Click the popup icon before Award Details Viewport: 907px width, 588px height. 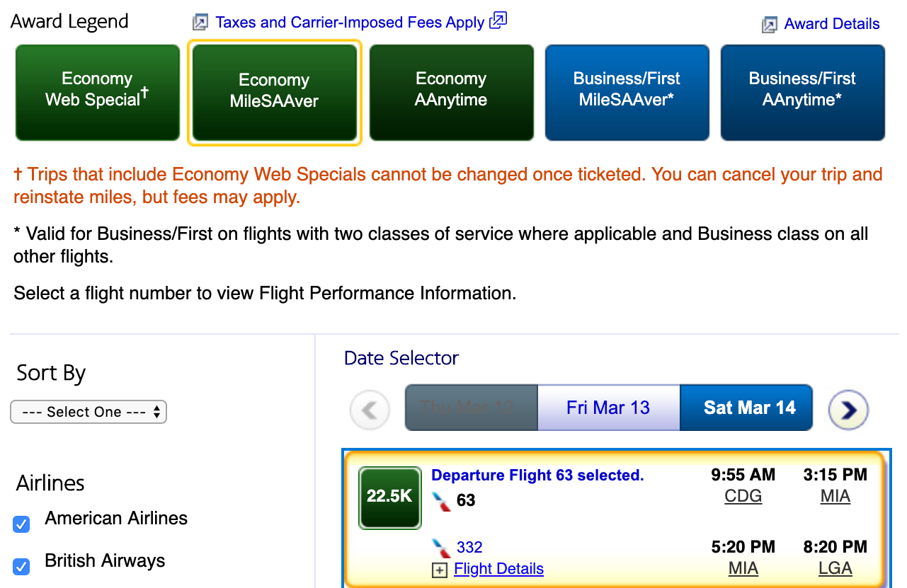[769, 25]
